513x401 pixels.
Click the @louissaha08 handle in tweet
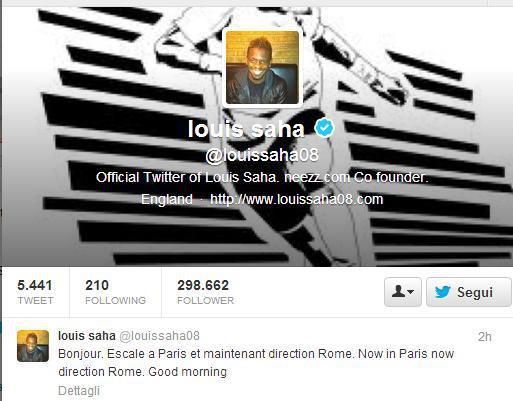pos(159,336)
